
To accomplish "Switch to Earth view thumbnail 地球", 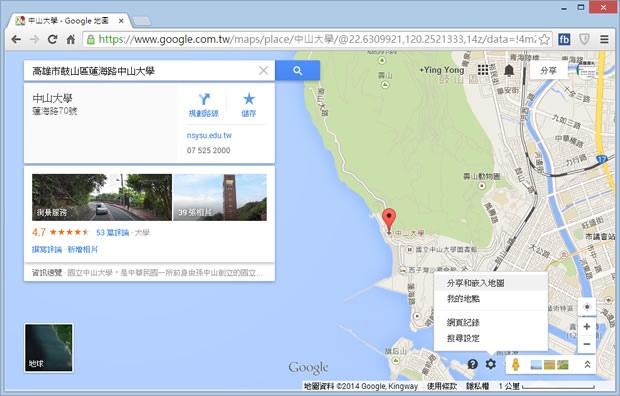I will click(49, 348).
